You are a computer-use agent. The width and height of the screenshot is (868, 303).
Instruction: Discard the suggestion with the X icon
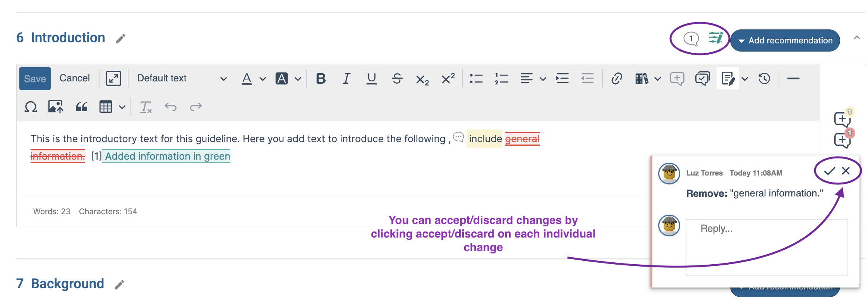click(846, 171)
